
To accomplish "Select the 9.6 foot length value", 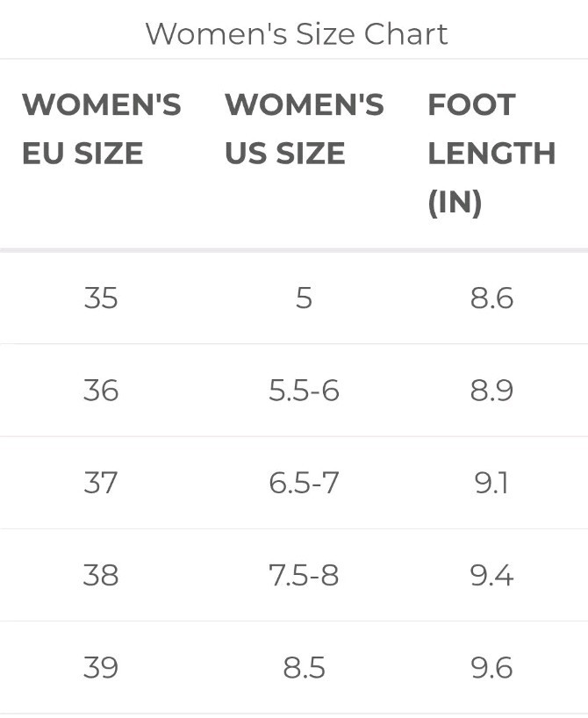I will tap(491, 668).
